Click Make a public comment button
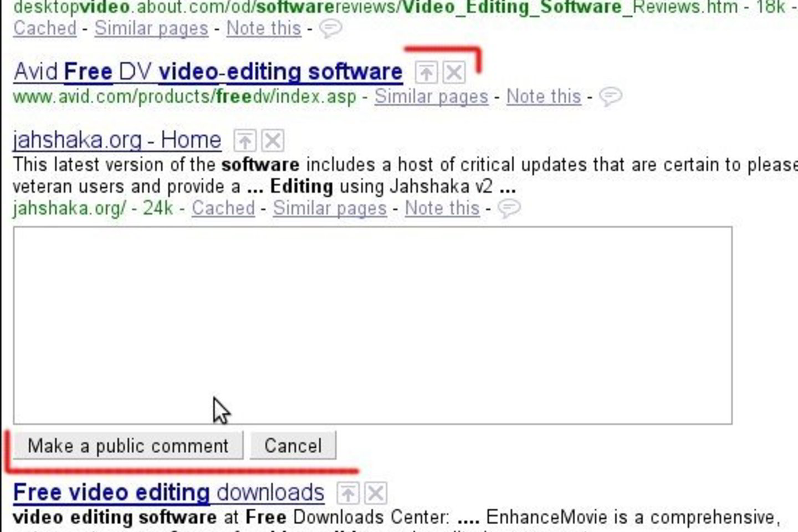The width and height of the screenshot is (798, 532). (128, 446)
